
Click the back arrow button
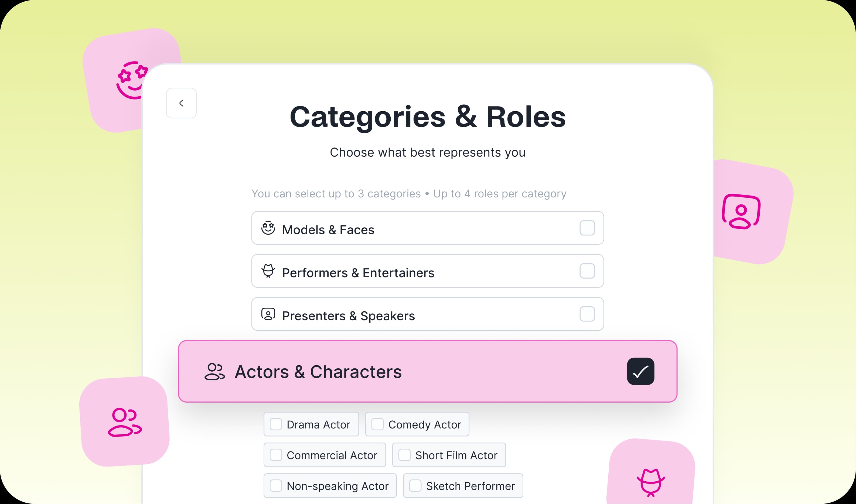pos(181,103)
